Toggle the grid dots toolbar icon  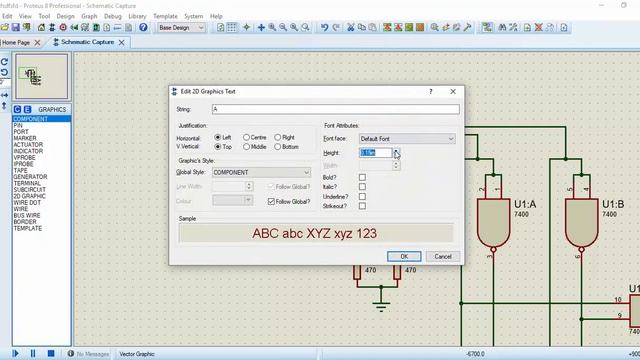pyautogui.click(x=231, y=27)
